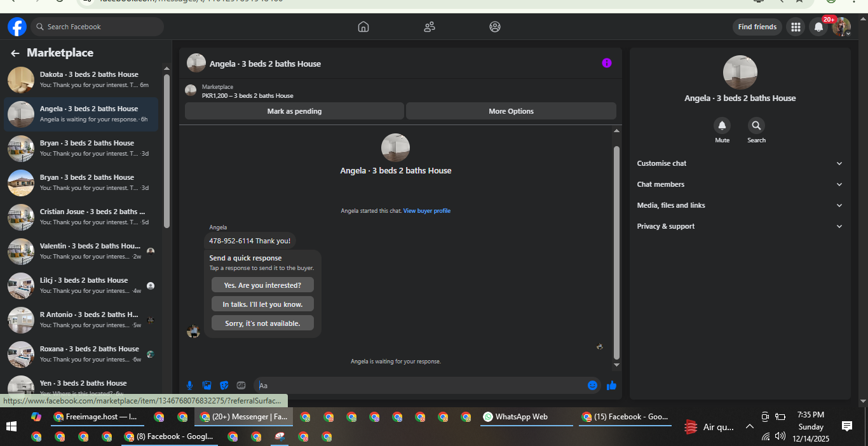868x446 pixels.
Task: Open conversation information purple icon
Action: point(607,63)
